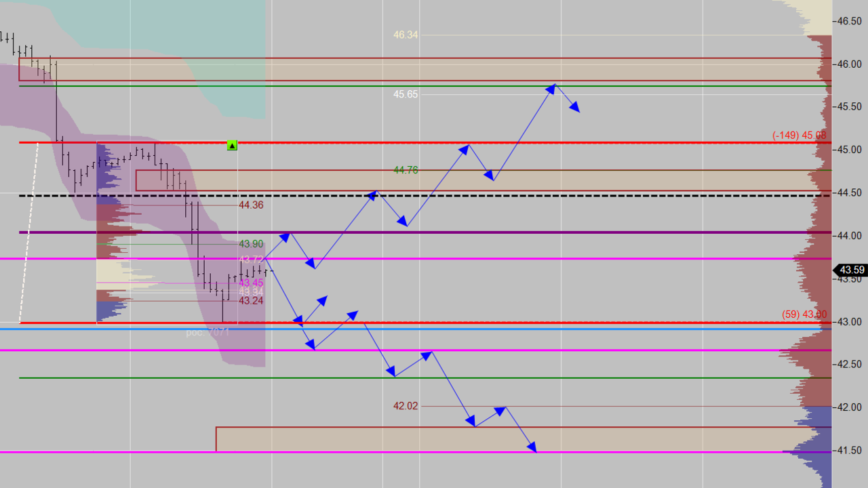Select the 46.34 level label
Image resolution: width=868 pixels, height=488 pixels.
point(406,35)
